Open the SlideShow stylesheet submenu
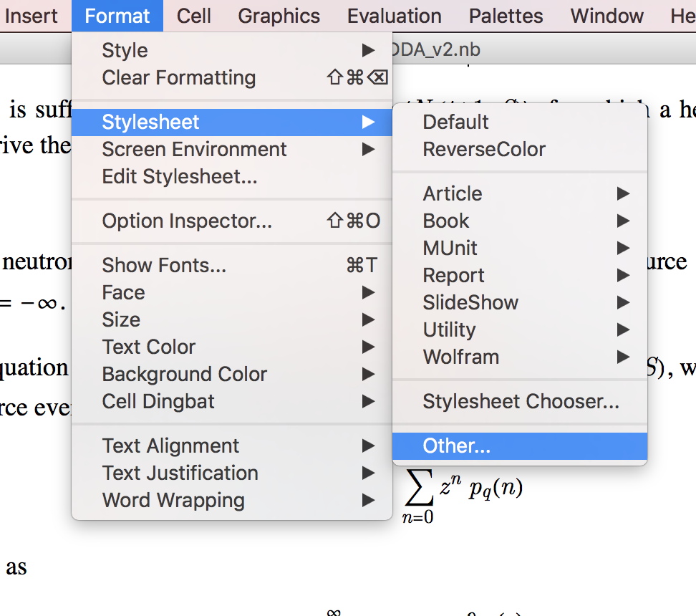The height and width of the screenshot is (616, 696). [470, 303]
